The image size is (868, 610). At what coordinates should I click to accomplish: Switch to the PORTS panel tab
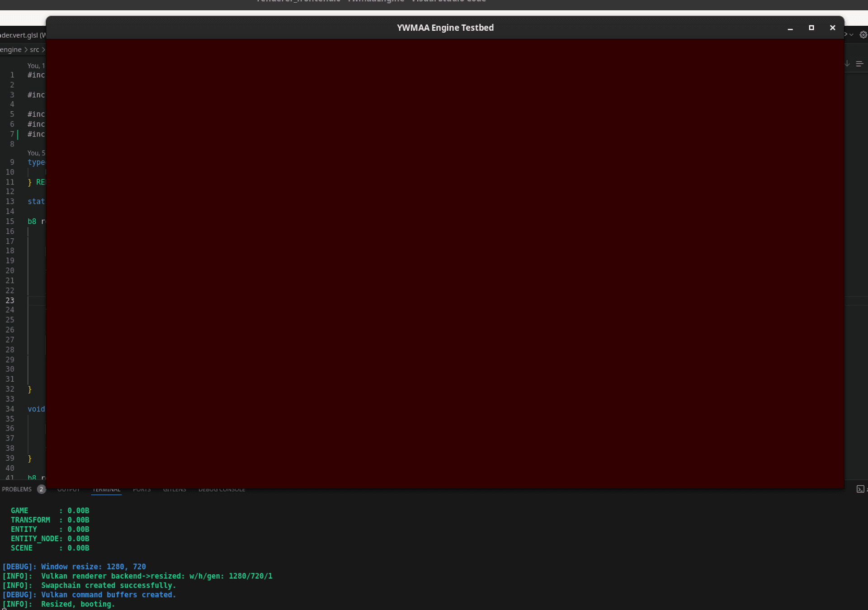[142, 490]
